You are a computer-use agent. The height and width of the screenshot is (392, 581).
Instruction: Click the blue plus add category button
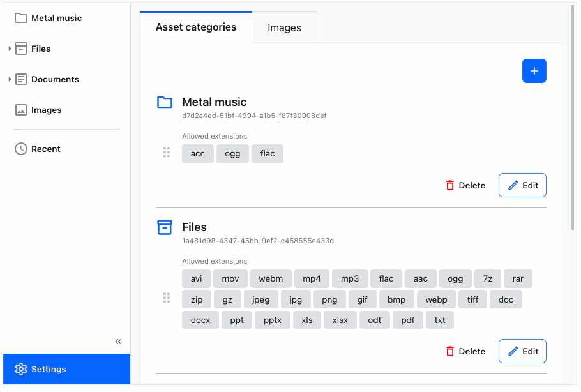[x=534, y=71]
